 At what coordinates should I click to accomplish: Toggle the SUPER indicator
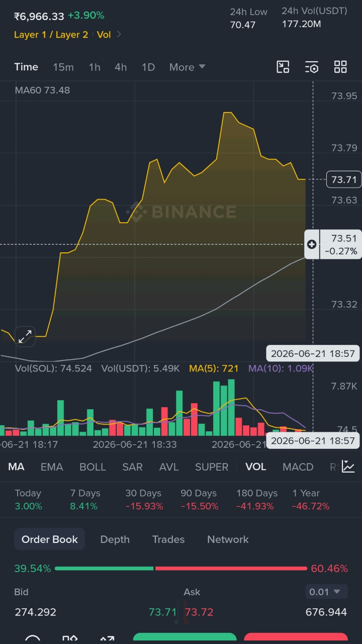point(212,467)
